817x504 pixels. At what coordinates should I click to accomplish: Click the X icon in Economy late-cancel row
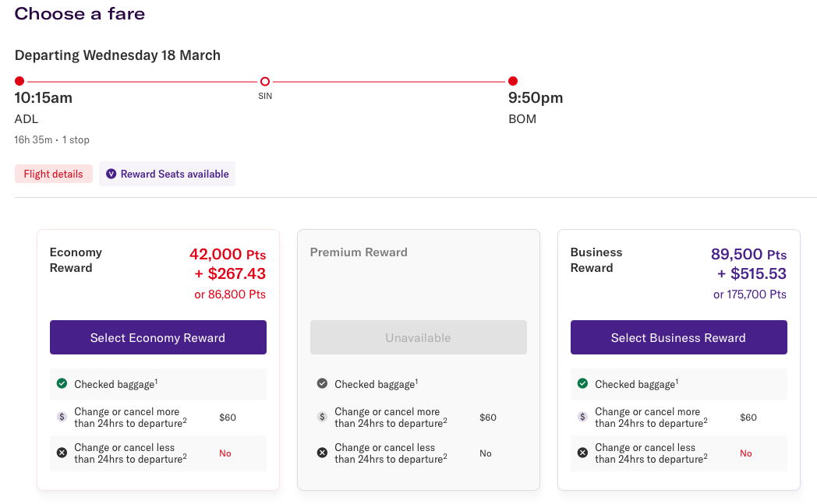pyautogui.click(x=62, y=453)
